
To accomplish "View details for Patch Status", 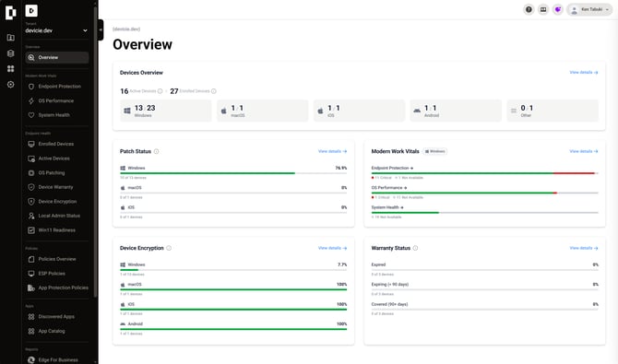I will (332, 151).
